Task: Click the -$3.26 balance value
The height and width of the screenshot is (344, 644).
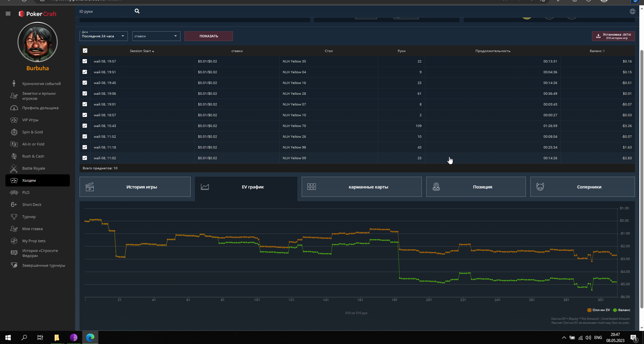Action: [x=627, y=126]
